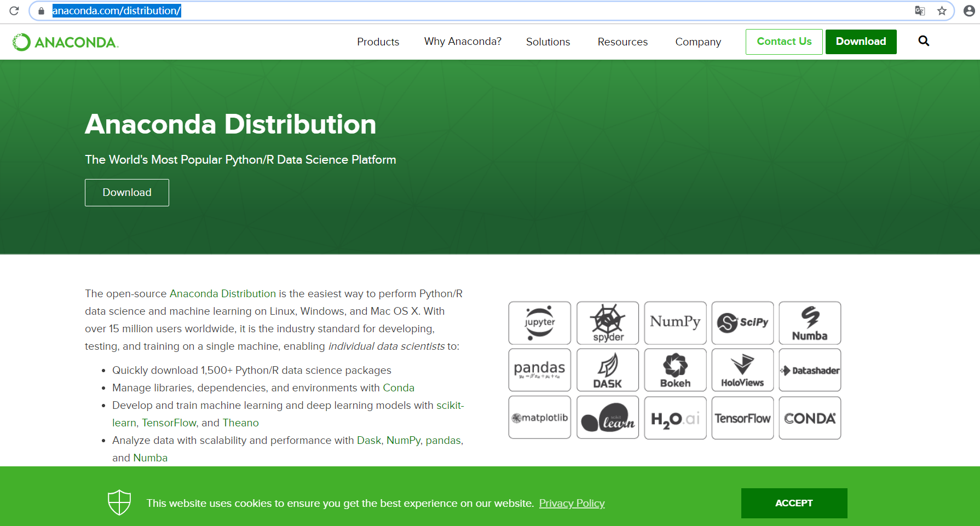Open the Products menu
Screen dimensions: 980x526
click(378, 42)
